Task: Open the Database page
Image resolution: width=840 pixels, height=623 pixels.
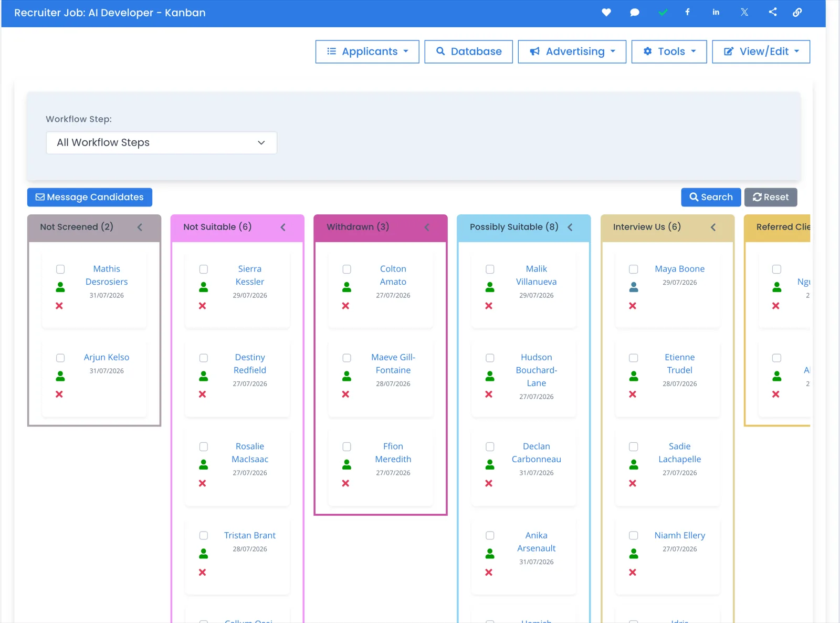Action: (x=469, y=51)
